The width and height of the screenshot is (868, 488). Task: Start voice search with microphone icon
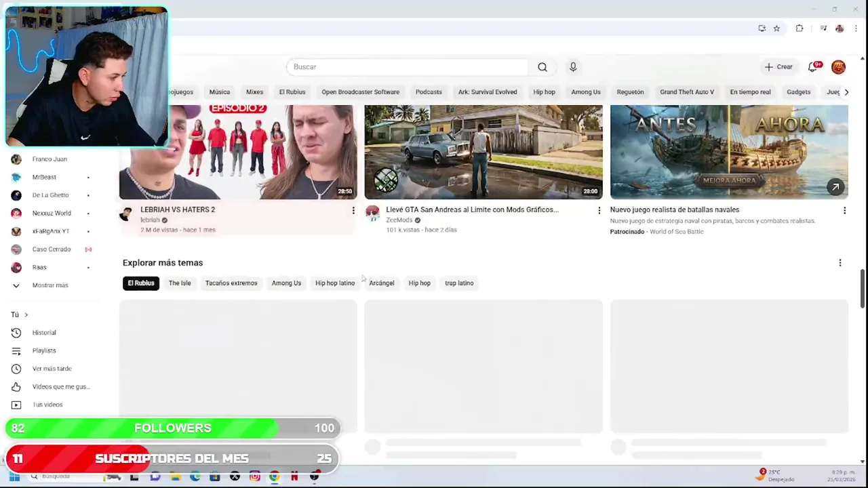[x=573, y=67]
